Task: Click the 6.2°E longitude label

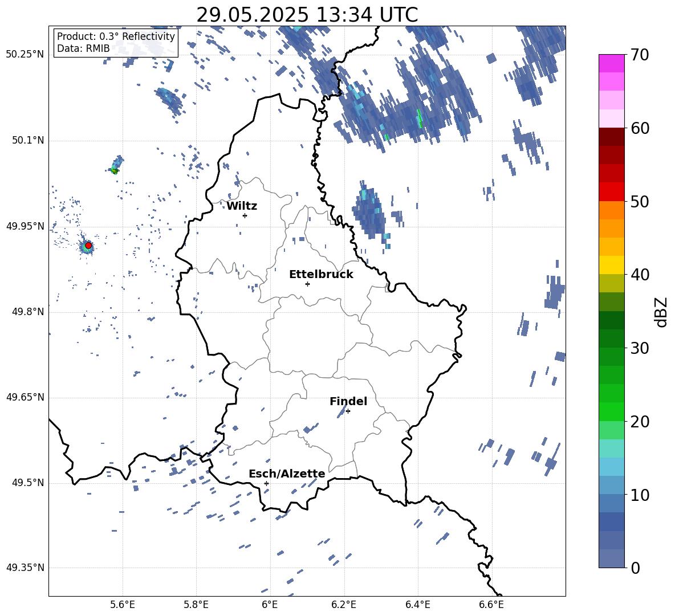Action: coord(344,605)
